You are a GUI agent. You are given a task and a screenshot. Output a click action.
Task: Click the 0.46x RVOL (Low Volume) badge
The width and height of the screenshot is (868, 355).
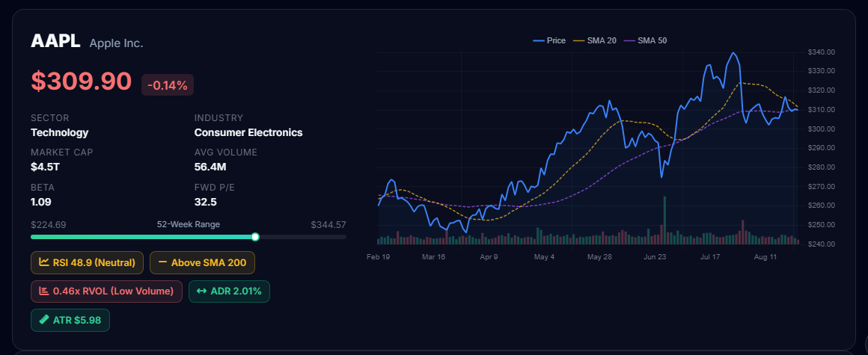(x=106, y=291)
